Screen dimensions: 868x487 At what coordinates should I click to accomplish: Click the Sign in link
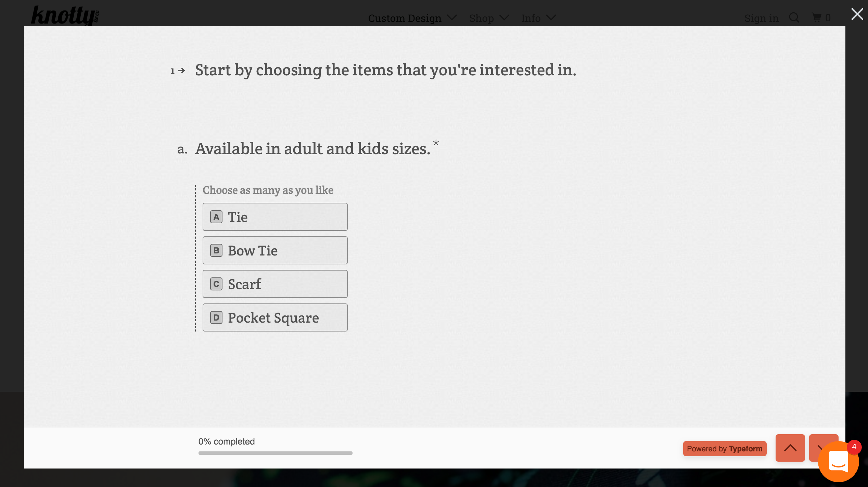point(761,18)
